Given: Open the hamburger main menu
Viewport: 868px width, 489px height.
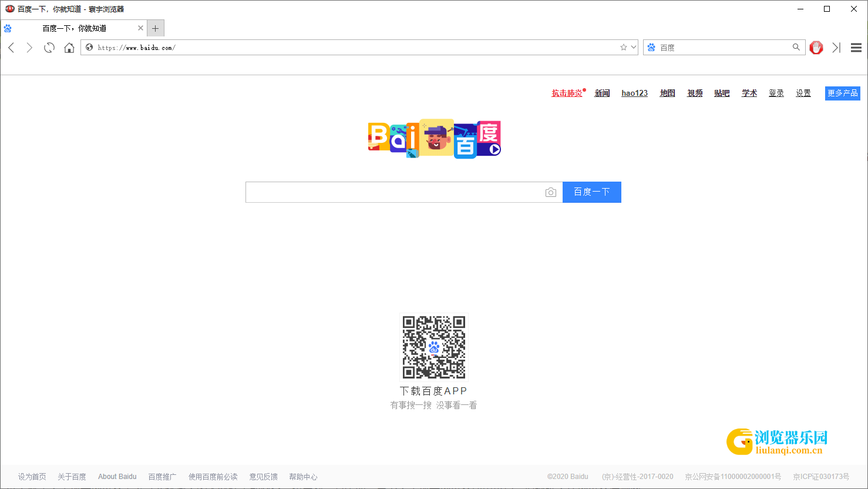Looking at the screenshot, I should point(856,48).
